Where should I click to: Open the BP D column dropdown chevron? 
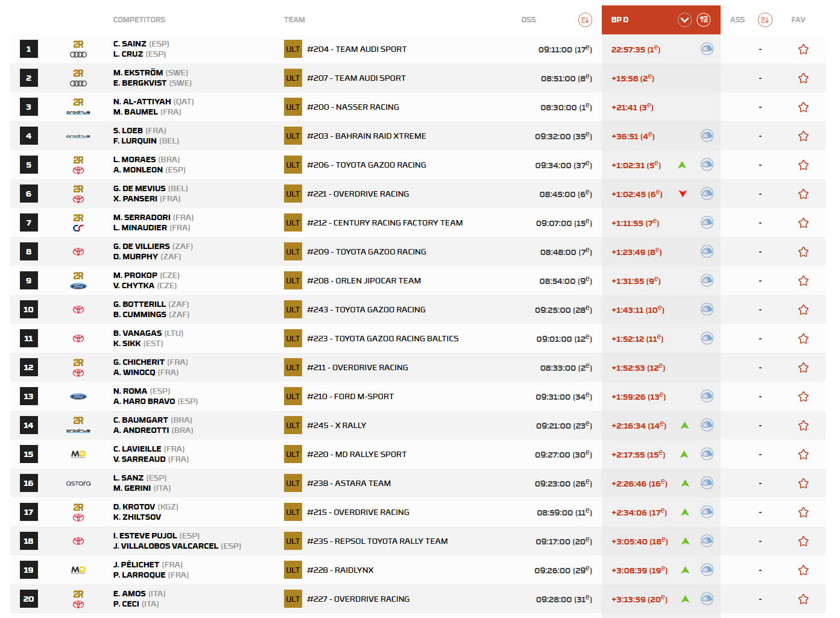[x=684, y=20]
